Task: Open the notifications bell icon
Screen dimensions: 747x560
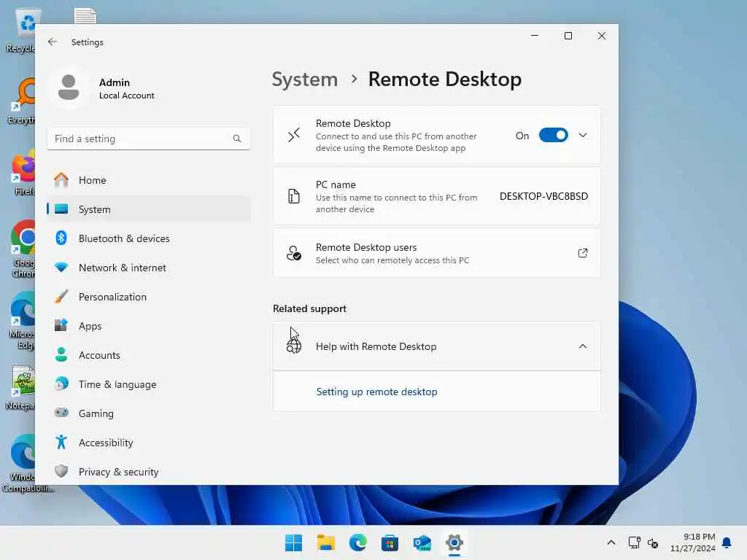Action: [727, 542]
